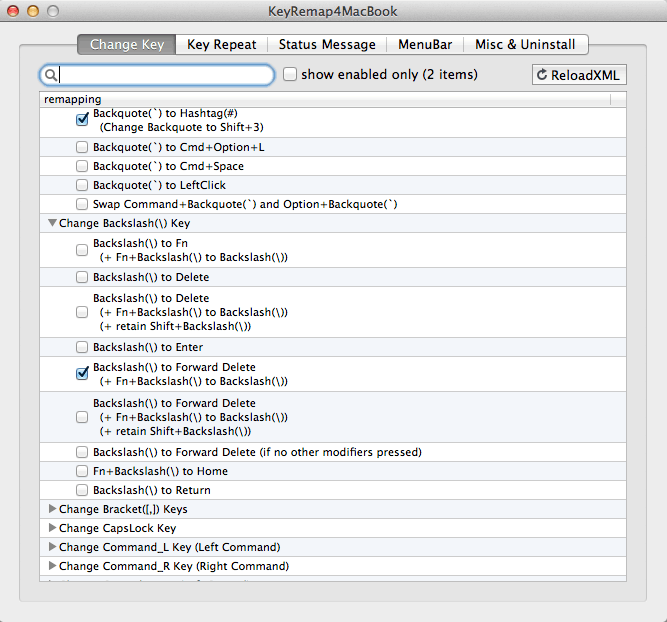Check Swap Command+Backquote and Option+Backquote

click(x=82, y=204)
